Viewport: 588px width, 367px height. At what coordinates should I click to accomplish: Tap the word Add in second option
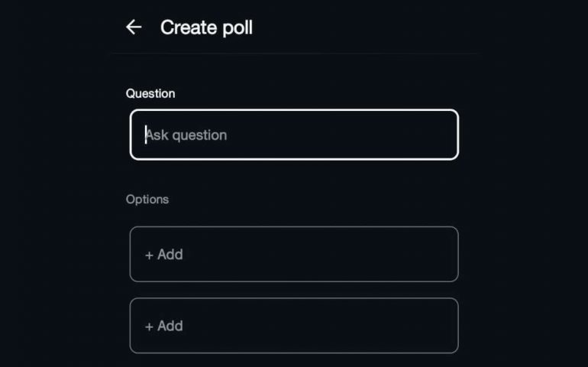point(170,326)
